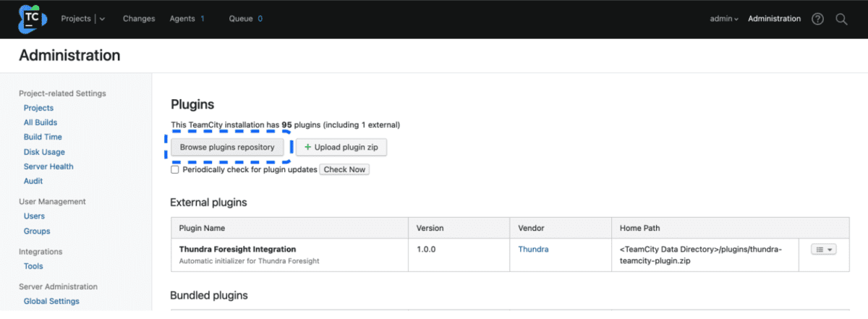Open Disk Usage sidebar link
This screenshot has width=868, height=319.
(44, 152)
